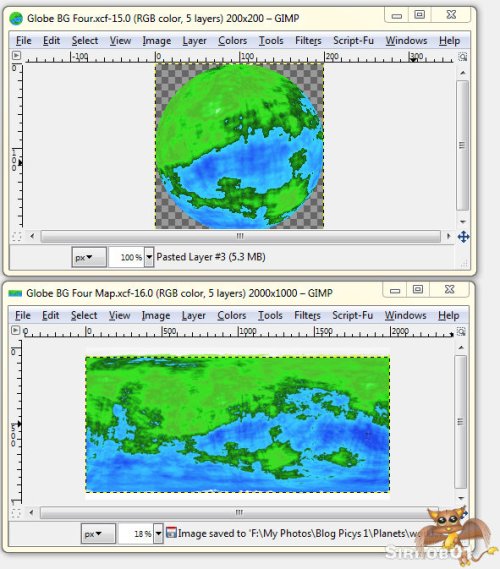
Task: Click vertical scrollbar down arrow in Globe BG Four window
Action: 463,221
